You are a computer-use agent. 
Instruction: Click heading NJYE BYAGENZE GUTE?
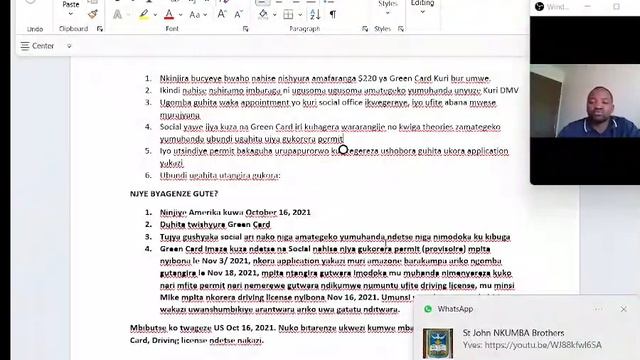coord(174,194)
